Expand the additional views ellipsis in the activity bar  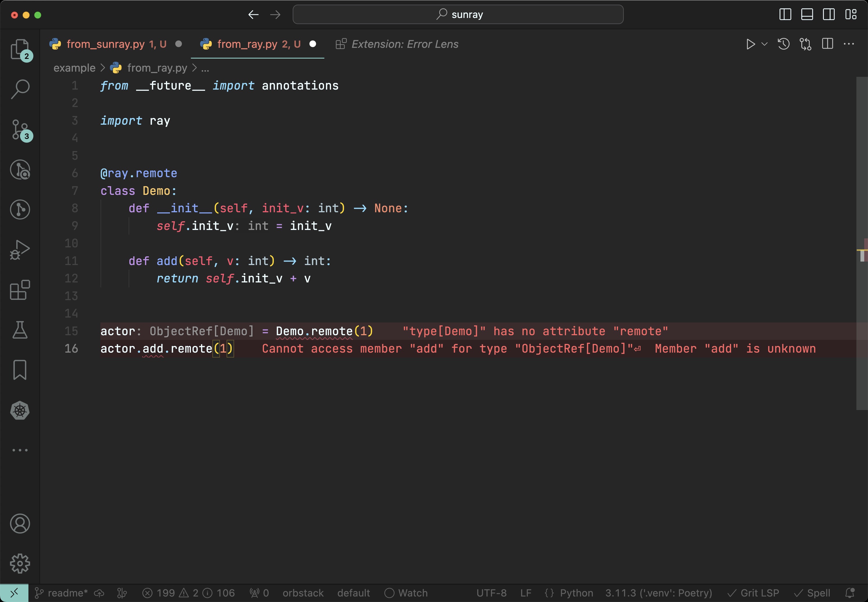[20, 450]
